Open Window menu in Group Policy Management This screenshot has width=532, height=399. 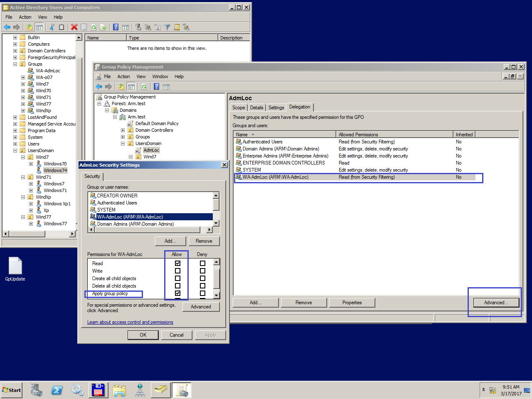(x=160, y=76)
